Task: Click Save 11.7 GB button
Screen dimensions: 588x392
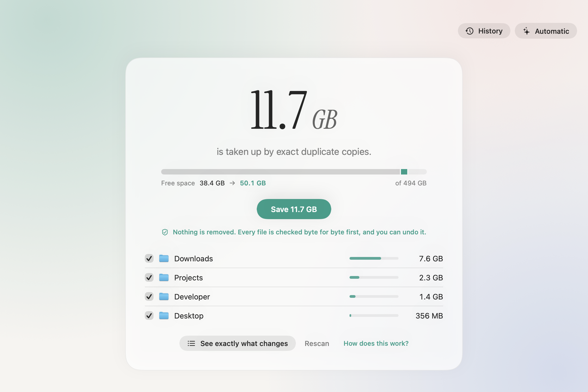Action: point(294,209)
